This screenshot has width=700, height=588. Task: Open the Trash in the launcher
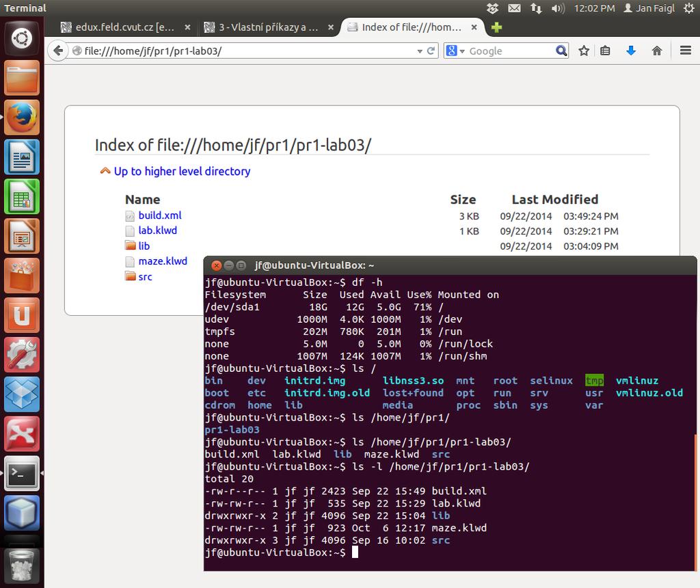21,565
